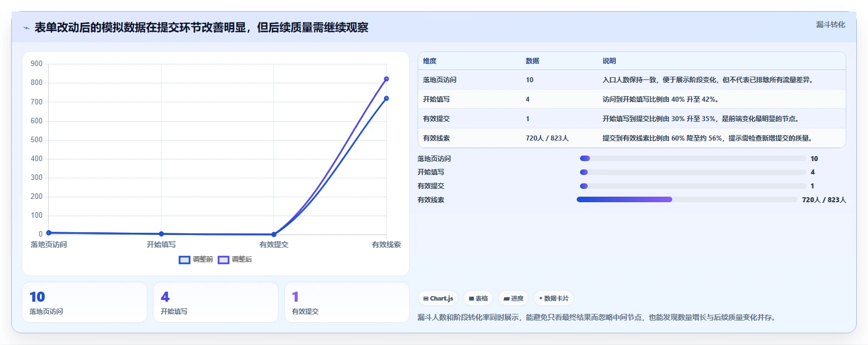The image size is (868, 345).
Task: Select the chart data point at 开始填写
Action: [x=161, y=234]
